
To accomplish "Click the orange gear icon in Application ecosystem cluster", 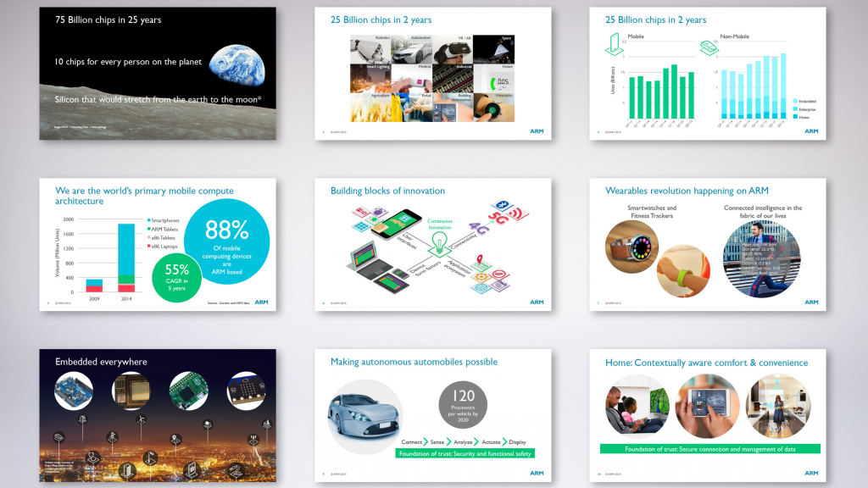I will coord(481,275).
